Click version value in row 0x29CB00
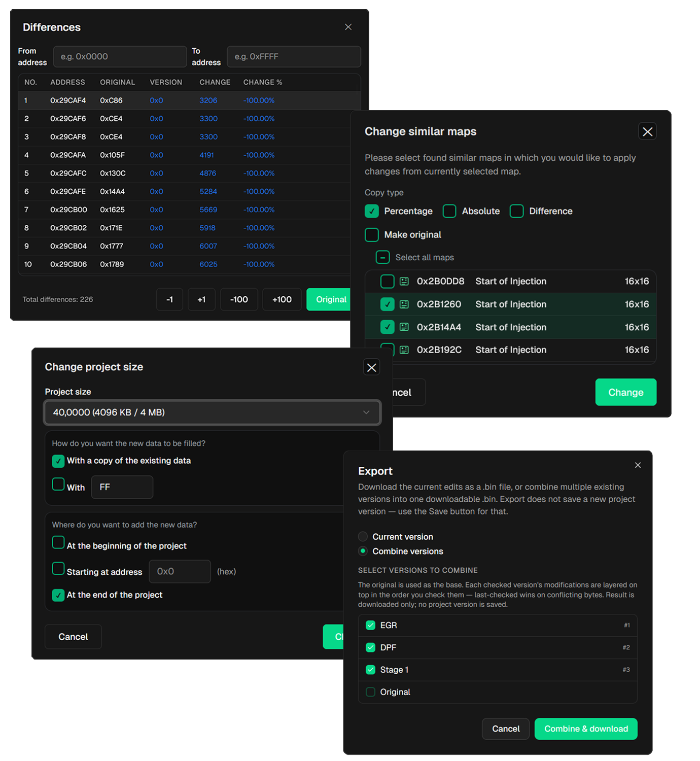The width and height of the screenshot is (700, 761). click(x=156, y=210)
